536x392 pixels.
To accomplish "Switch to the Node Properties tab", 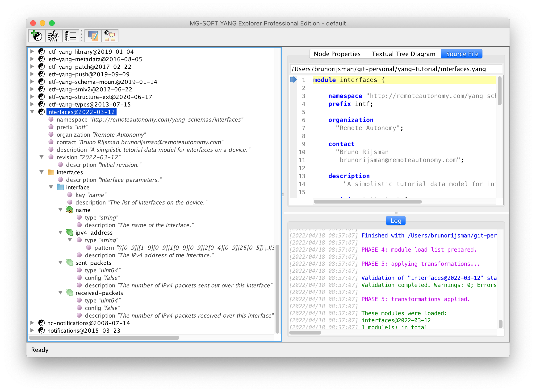I will 337,54.
